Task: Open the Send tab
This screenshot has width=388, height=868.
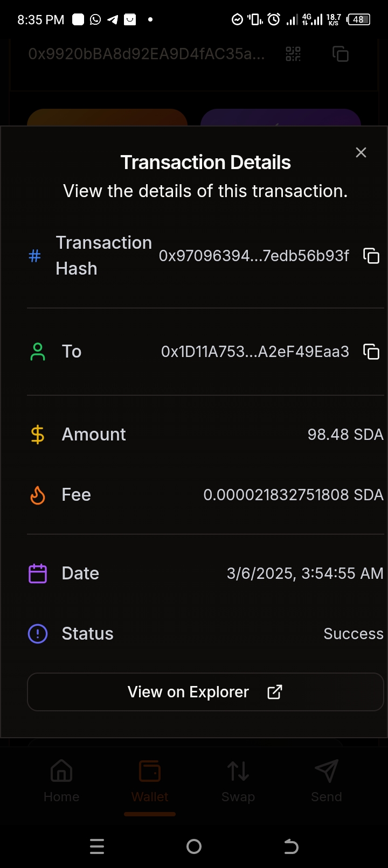Action: pyautogui.click(x=327, y=780)
